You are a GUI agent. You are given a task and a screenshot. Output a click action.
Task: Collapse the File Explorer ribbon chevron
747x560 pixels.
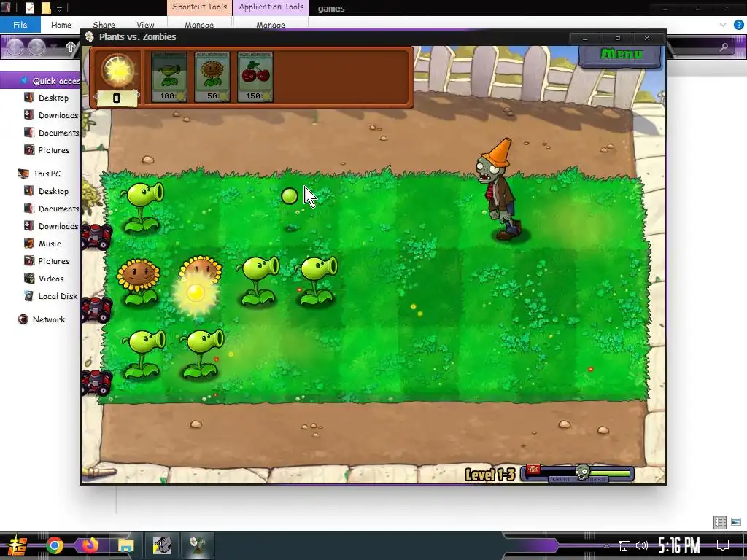point(723,25)
